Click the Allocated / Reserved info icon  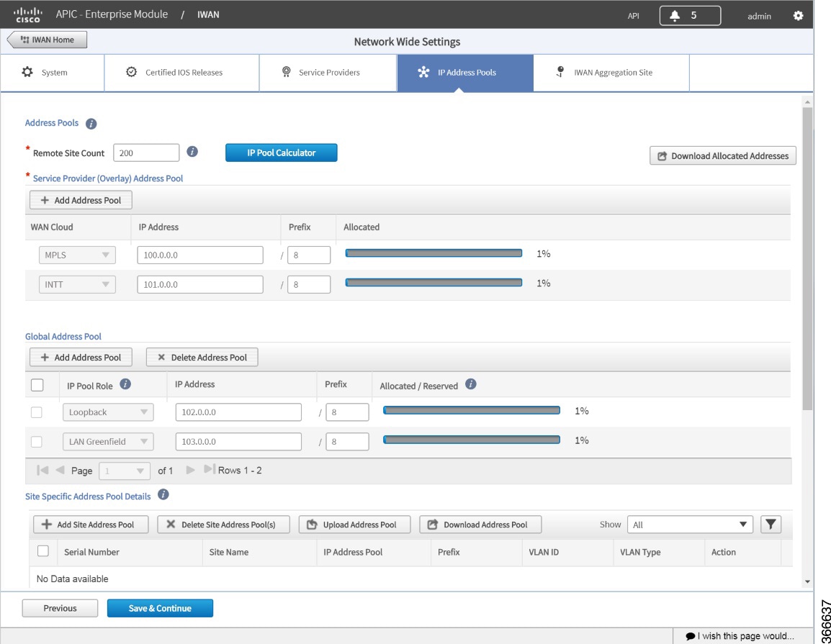click(471, 384)
